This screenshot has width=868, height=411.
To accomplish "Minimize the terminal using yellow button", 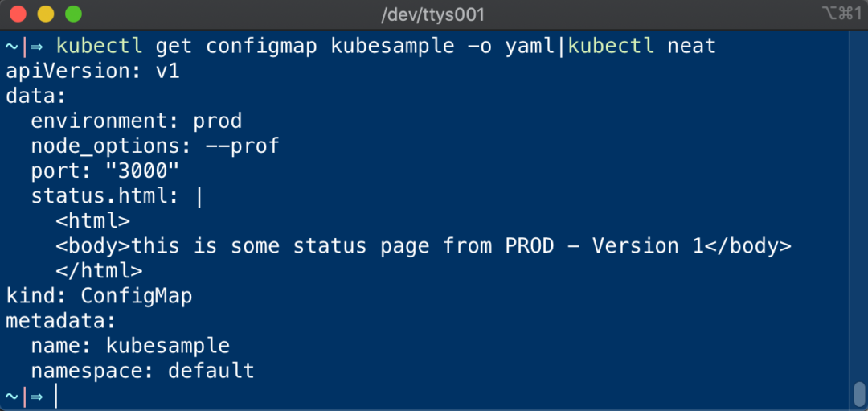I will coord(46,14).
